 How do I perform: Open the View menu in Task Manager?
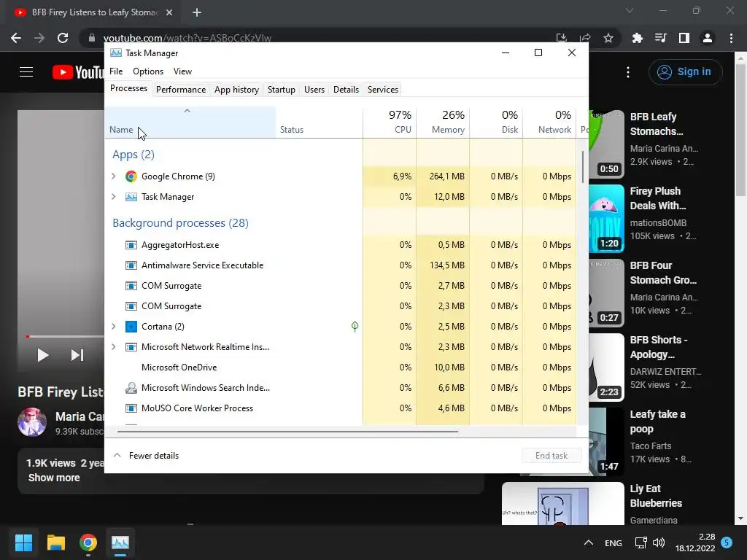[182, 71]
